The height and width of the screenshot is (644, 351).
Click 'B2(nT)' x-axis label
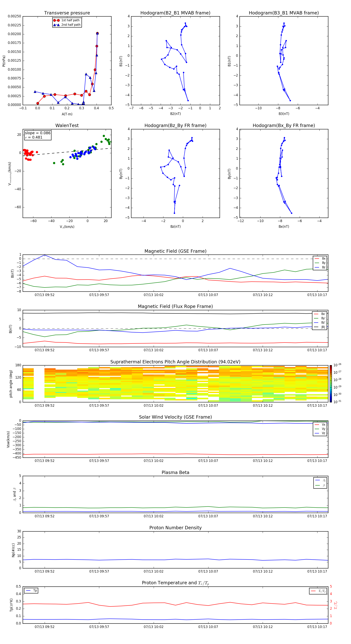pyautogui.click(x=175, y=114)
